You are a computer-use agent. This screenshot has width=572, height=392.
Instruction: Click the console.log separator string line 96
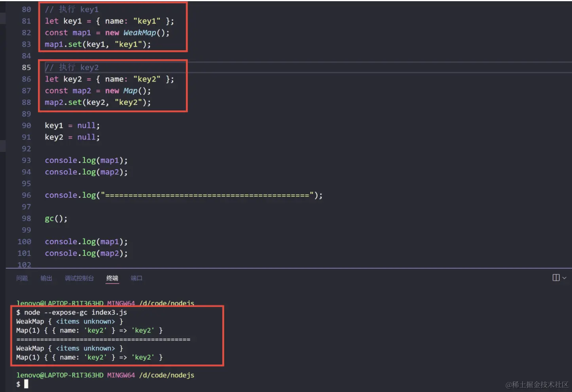tap(184, 195)
